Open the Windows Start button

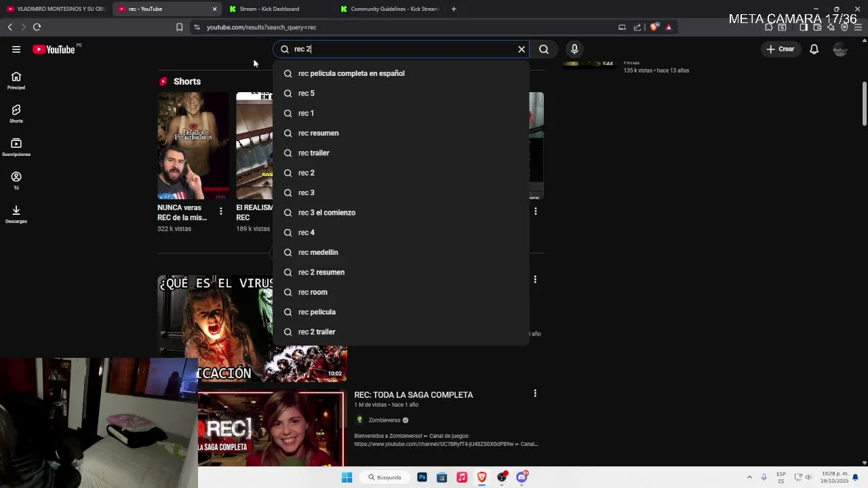coord(347,477)
